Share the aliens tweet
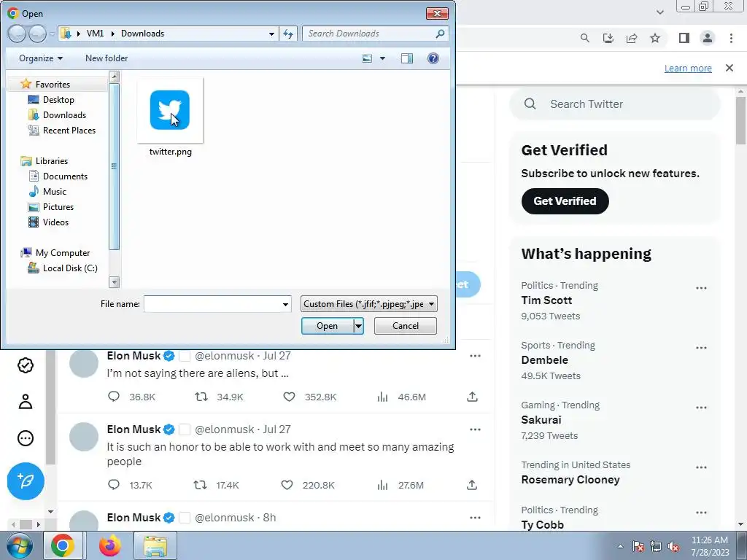Screen dimensions: 747x560 tap(472, 397)
